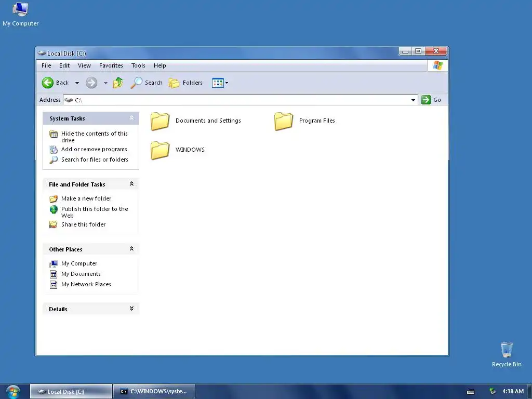Click the drive icon in address bar
Screen dimensions: 532x399
coord(69,100)
